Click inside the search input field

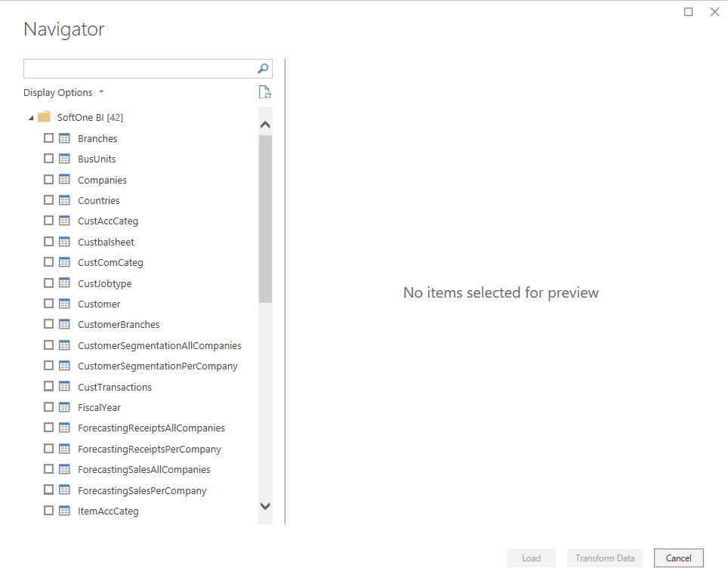[136, 69]
